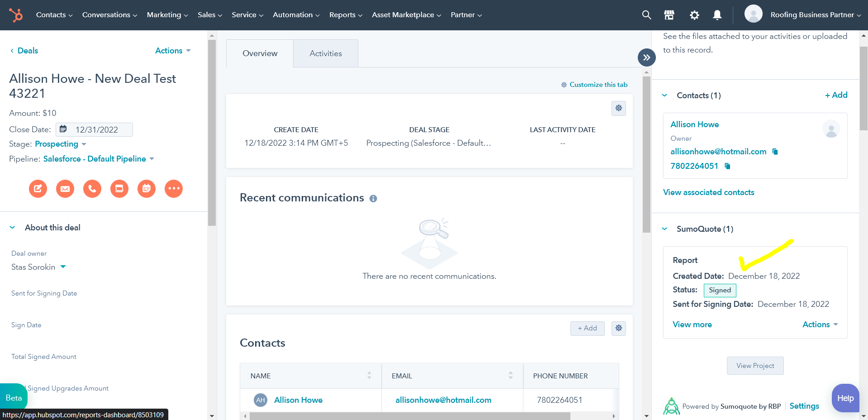This screenshot has height=420, width=868.
Task: Open info icon beside Recent communications
Action: click(373, 199)
